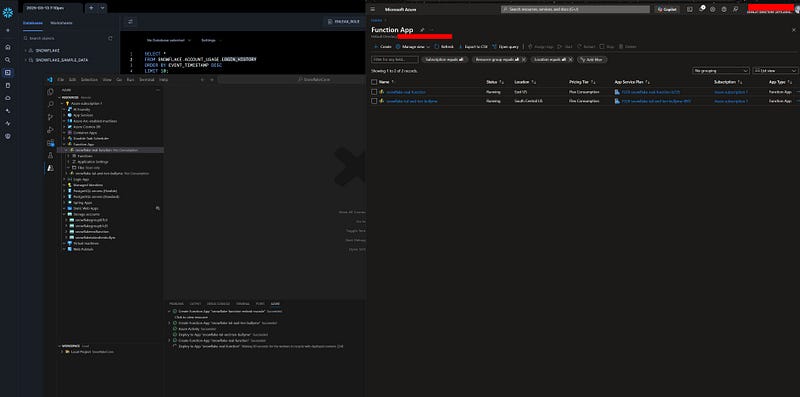Open Azure portal Cloud Shell icon

[x=690, y=9]
